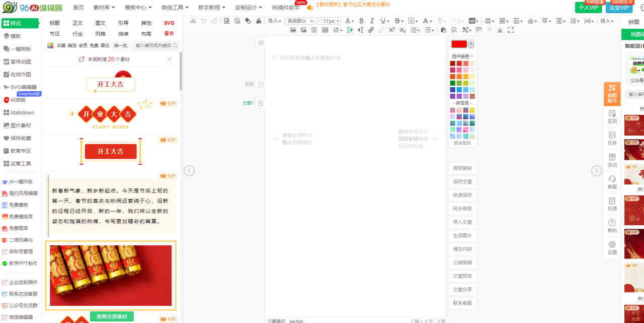The image size is (644, 323).
Task: Toggle superscript formatting
Action: click(392, 30)
